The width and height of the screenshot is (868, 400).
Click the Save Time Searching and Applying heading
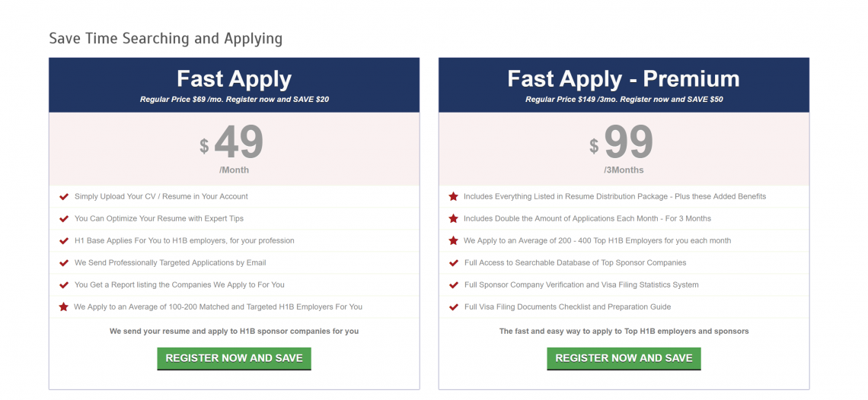[x=165, y=39]
